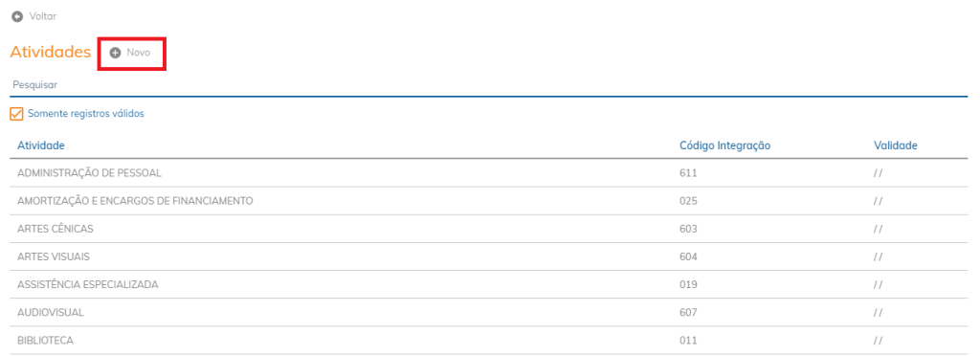
Task: Select the AUDIOVISUAL activity row
Action: [x=489, y=312]
